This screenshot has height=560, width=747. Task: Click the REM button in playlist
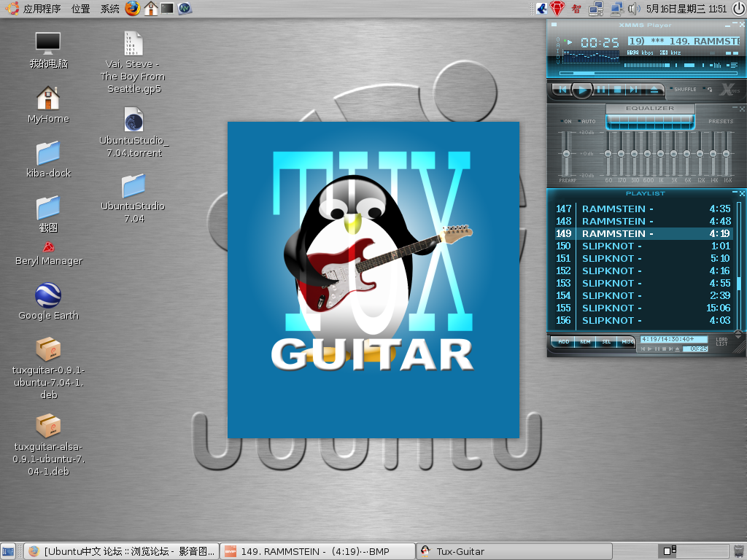coord(585,341)
